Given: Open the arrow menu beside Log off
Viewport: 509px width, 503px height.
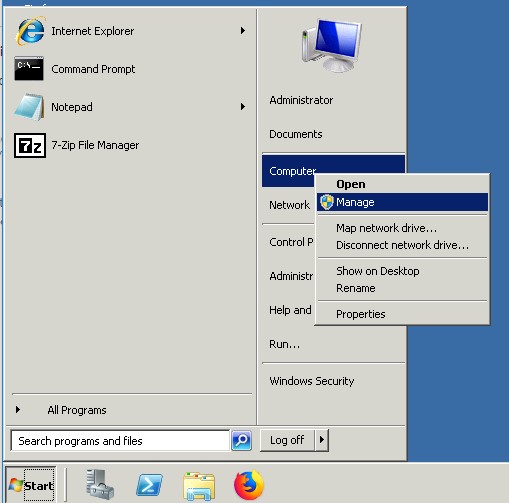Looking at the screenshot, I should click(322, 440).
